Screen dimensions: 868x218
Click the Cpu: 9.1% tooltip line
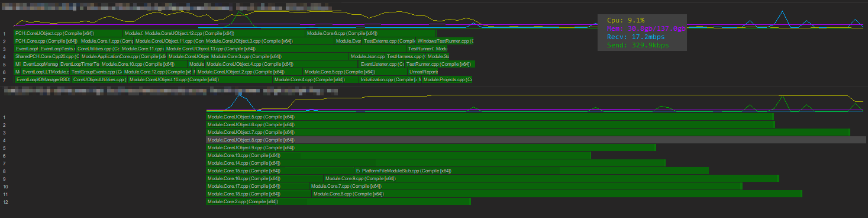(x=625, y=20)
